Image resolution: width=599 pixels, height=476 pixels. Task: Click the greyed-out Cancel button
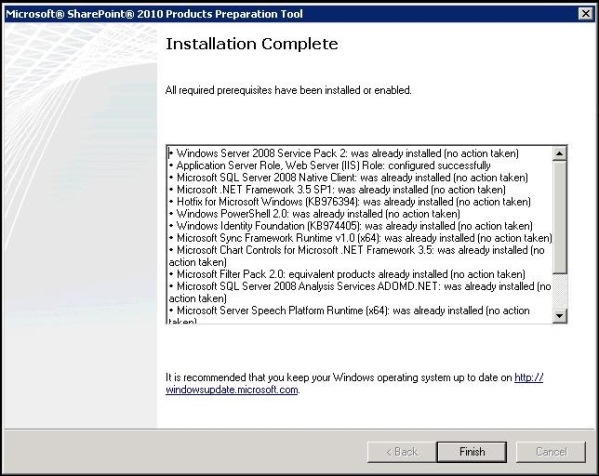click(x=551, y=452)
